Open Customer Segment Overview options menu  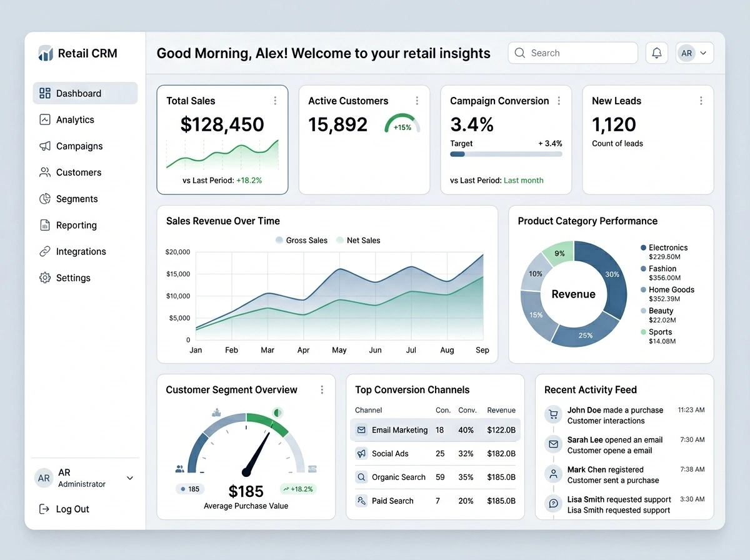[322, 389]
